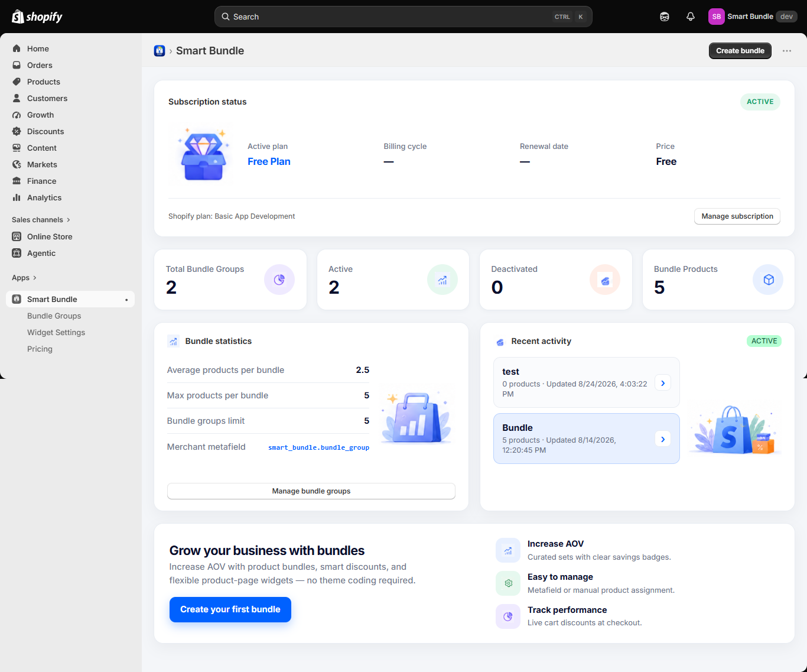Focus the Search field
The image size is (807, 672).
point(403,17)
